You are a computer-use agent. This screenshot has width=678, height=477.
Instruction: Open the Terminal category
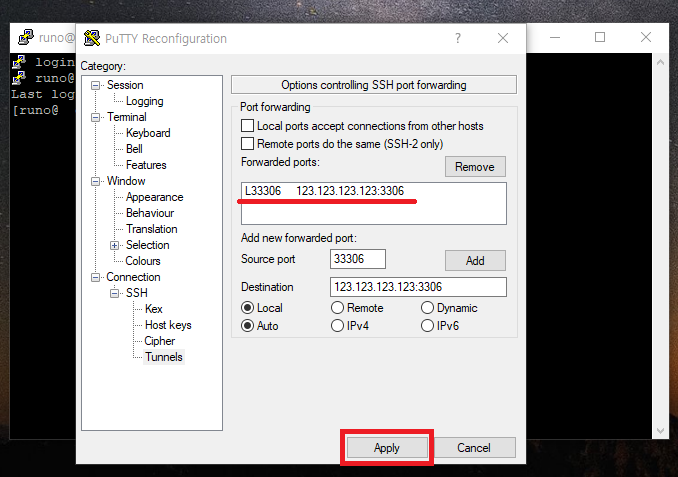127,117
